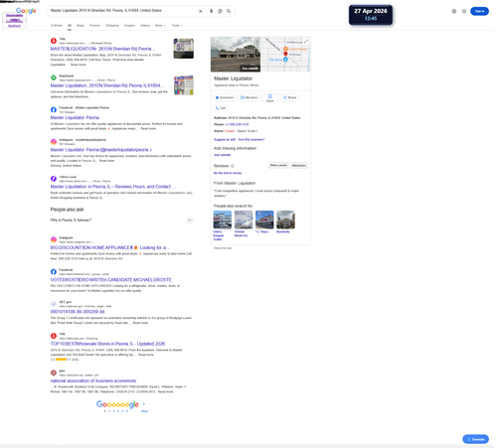Open Instagram @masterliquidatorpeoria result link

[101, 150]
